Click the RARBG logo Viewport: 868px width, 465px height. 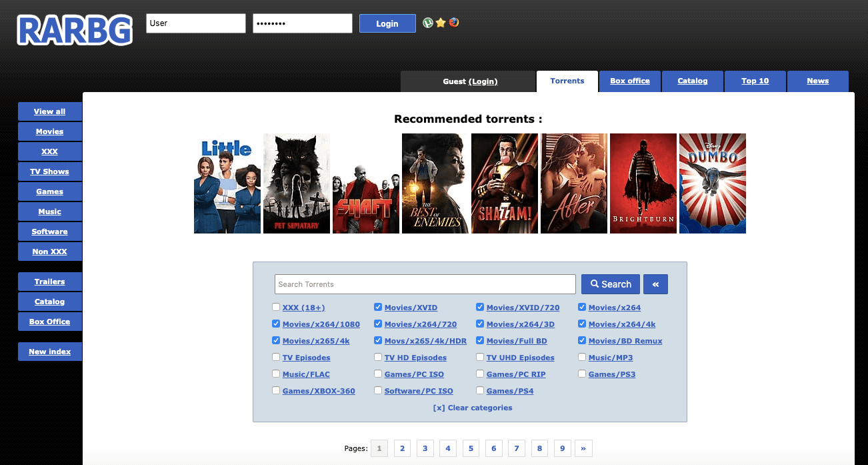click(x=75, y=31)
